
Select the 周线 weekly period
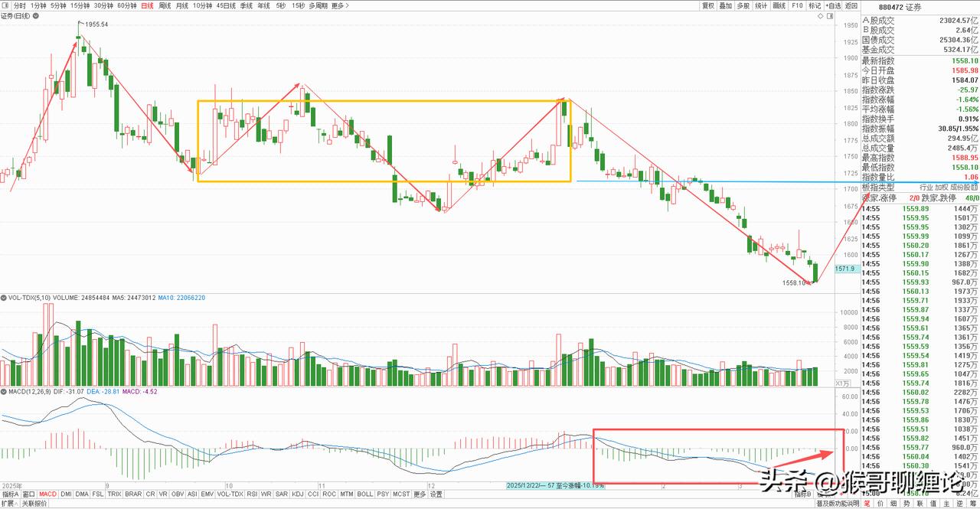[165, 5]
